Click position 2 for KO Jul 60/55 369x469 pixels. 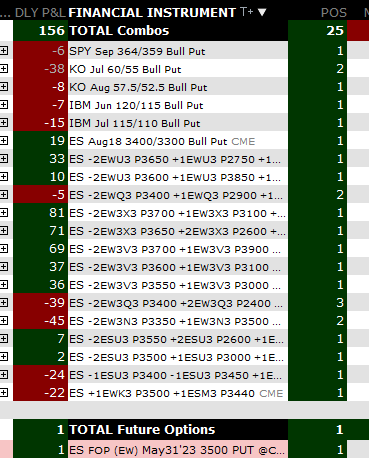point(317,69)
